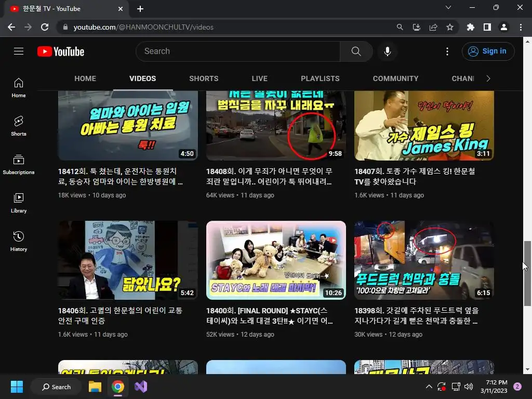Click the scrollbar down arrow

pos(527,369)
